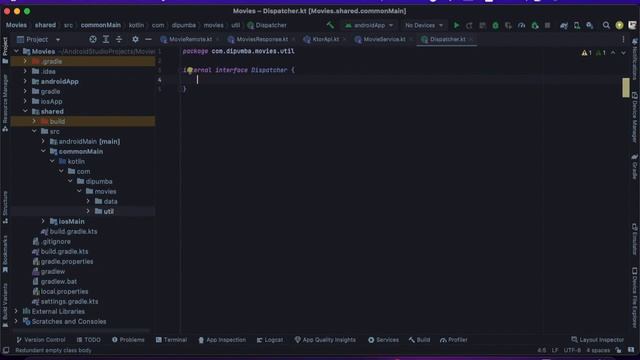
Task: Go to previous highlighted error arrow
Action: [x=613, y=53]
